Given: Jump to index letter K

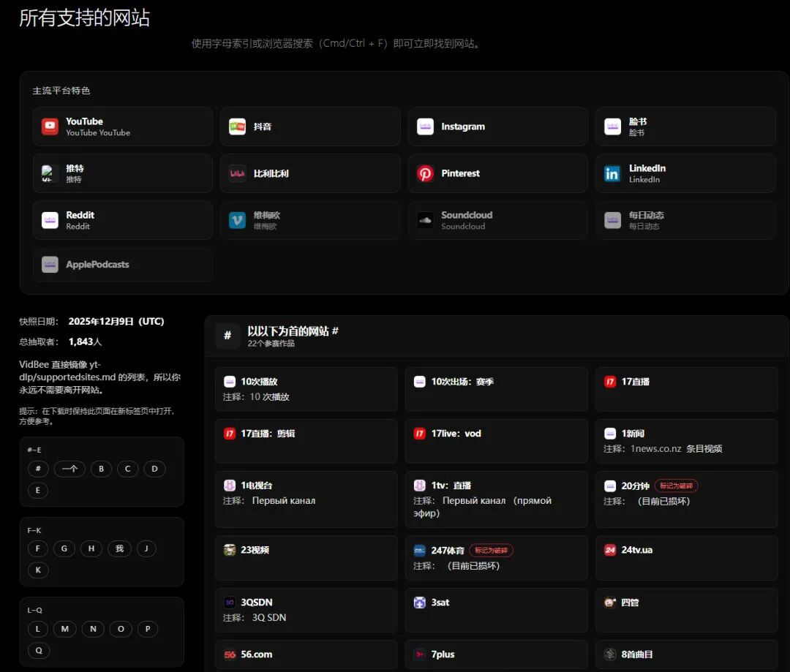Looking at the screenshot, I should click(x=38, y=570).
